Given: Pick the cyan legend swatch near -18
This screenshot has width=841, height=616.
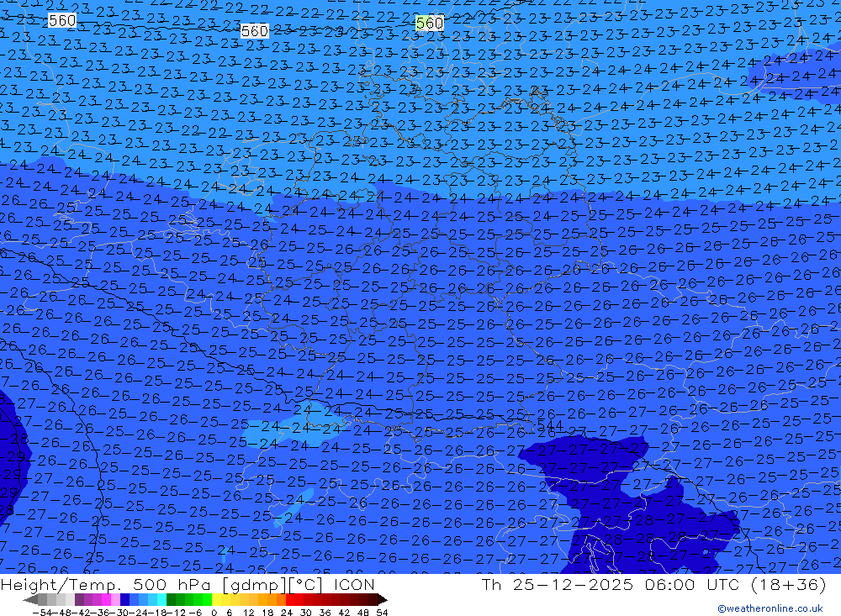Looking at the screenshot, I should (x=161, y=599).
